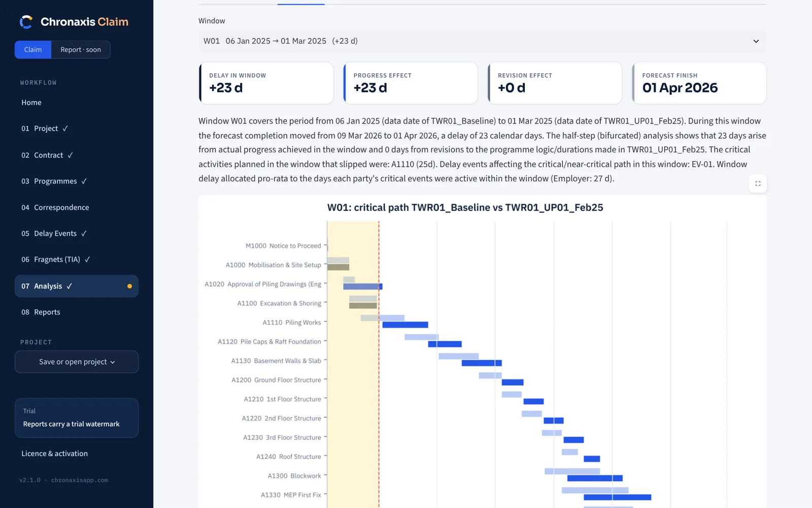The image size is (812, 508).
Task: Click the A1220 2nd Floor Structure label
Action: [x=282, y=419]
